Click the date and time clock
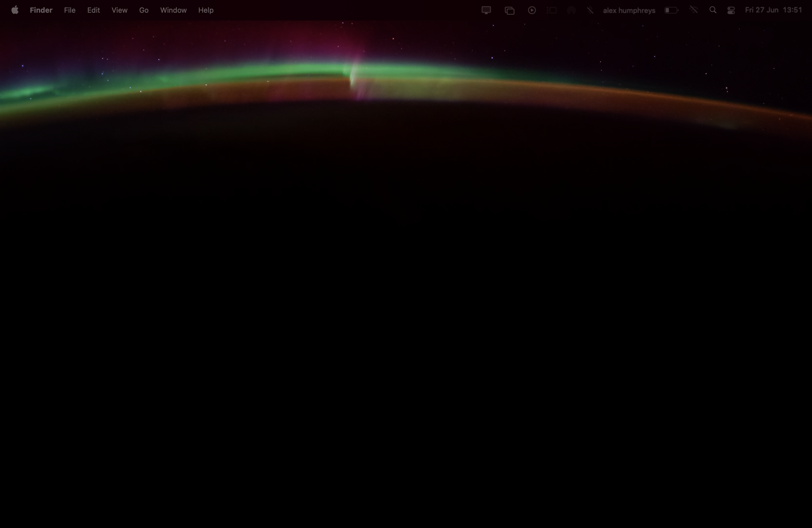 [x=773, y=10]
